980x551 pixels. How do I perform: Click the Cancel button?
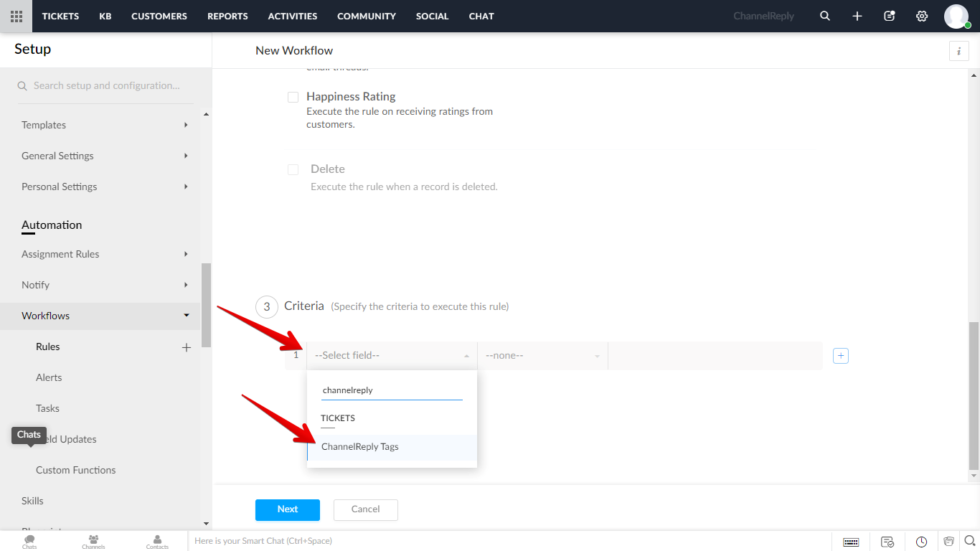pos(366,509)
